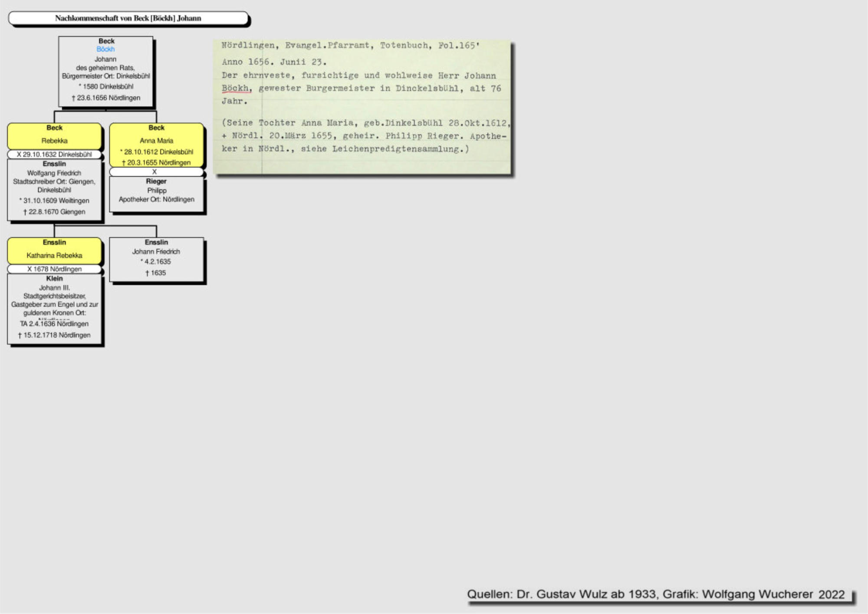Screen dimensions: 868x614
Task: Select the Johann Friedrich Ensslin box
Action: [x=156, y=259]
